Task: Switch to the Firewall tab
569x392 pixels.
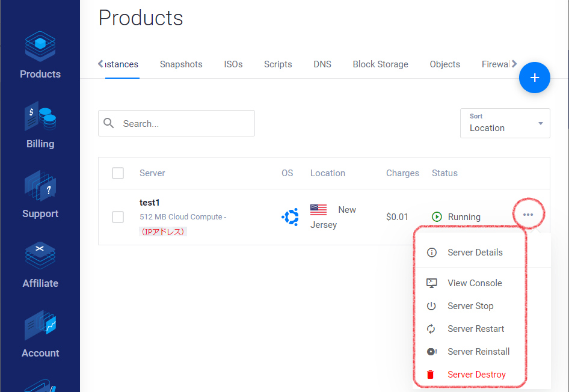Action: point(496,64)
